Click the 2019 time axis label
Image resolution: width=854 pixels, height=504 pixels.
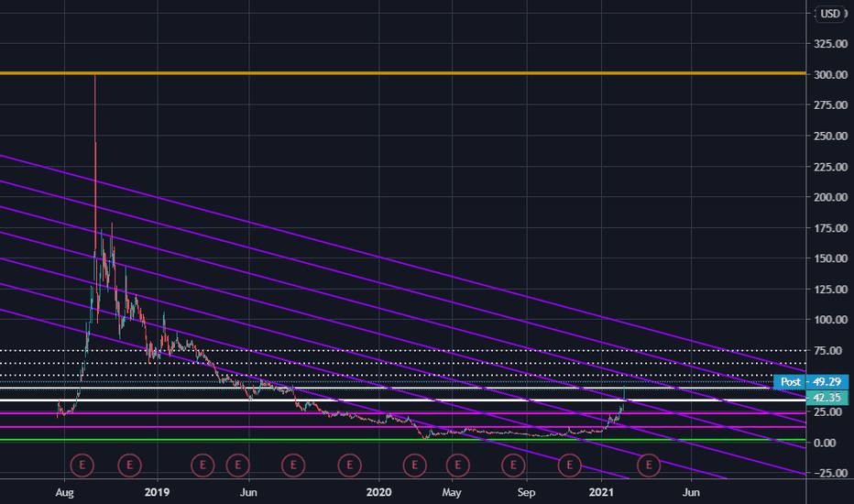click(x=157, y=493)
